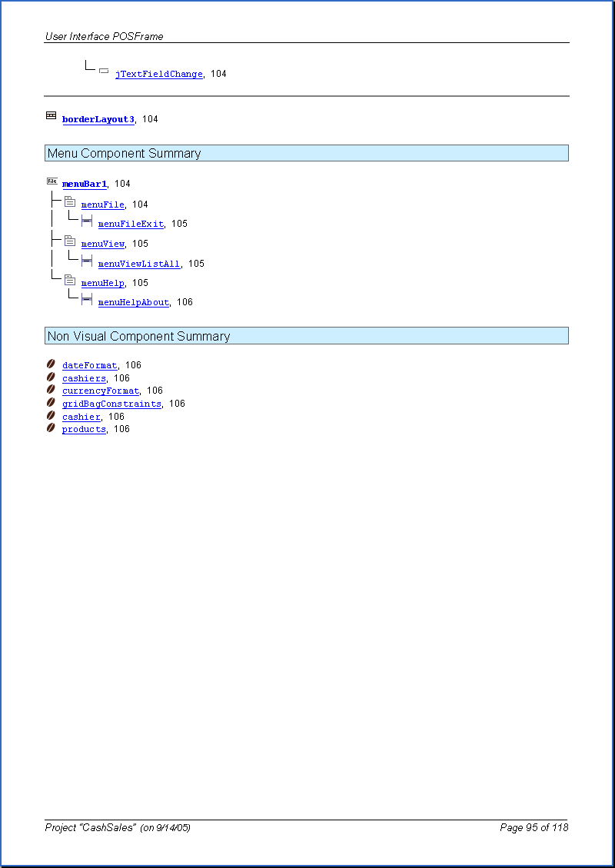Viewport: 615px width, 868px height.
Task: Open the borderLayout3 link
Action: [98, 119]
